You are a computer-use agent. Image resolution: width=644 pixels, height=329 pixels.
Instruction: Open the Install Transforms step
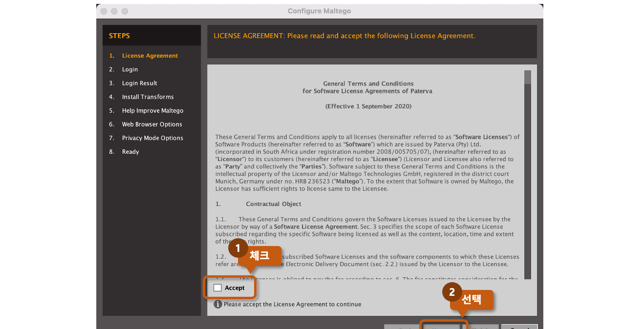click(148, 97)
